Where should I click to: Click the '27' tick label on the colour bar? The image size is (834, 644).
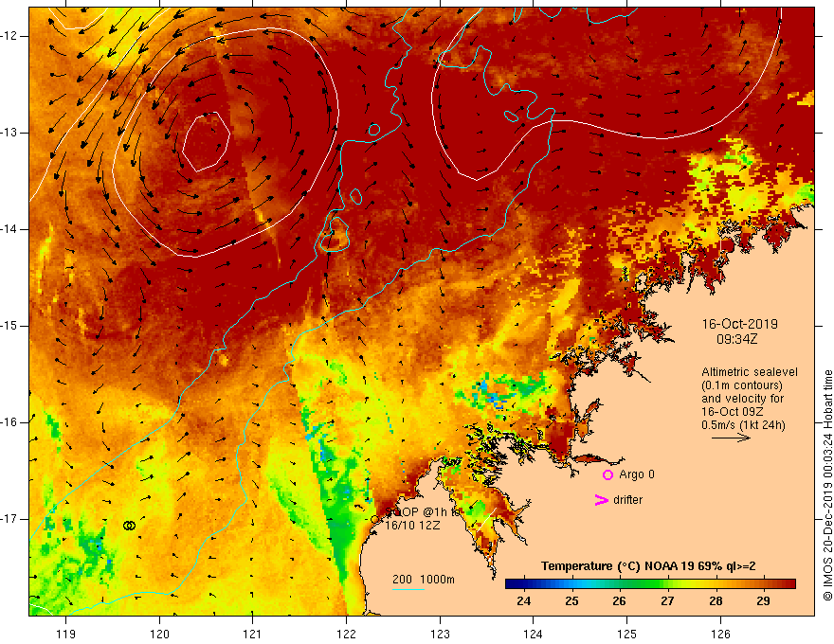pos(667,601)
